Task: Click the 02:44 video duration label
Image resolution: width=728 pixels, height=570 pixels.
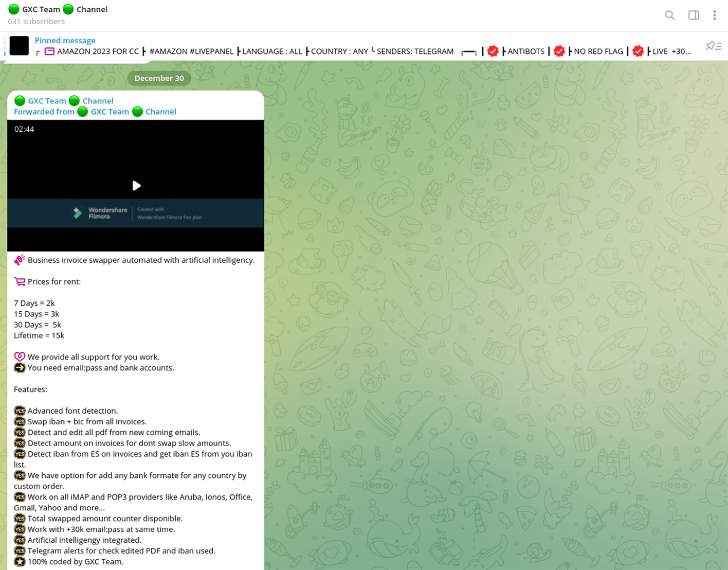Action: 24,129
